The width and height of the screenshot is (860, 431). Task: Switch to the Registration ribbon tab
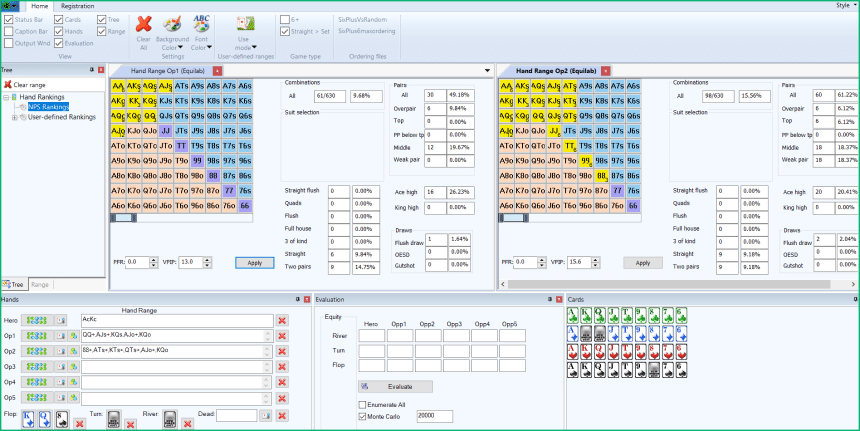77,5
